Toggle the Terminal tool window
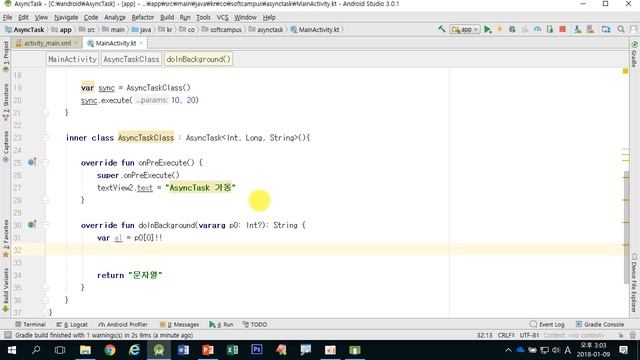 pyautogui.click(x=30, y=324)
